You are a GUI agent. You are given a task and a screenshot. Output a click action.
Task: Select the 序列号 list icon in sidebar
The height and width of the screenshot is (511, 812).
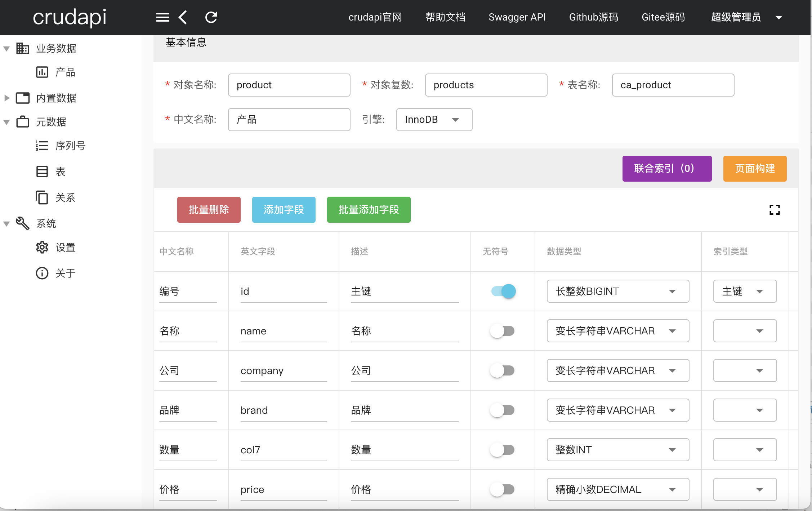tap(41, 146)
